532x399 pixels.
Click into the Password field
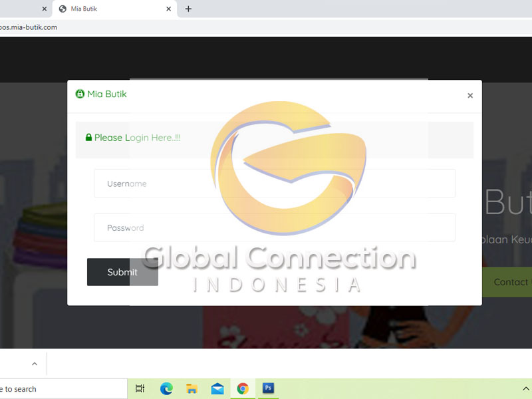274,227
